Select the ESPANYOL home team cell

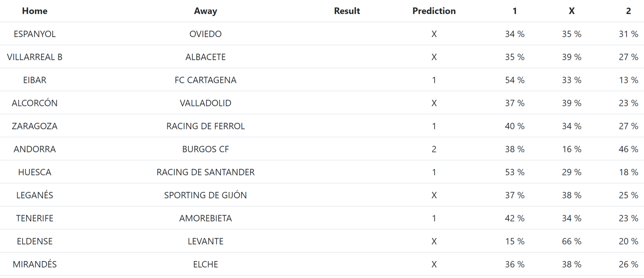(x=35, y=34)
